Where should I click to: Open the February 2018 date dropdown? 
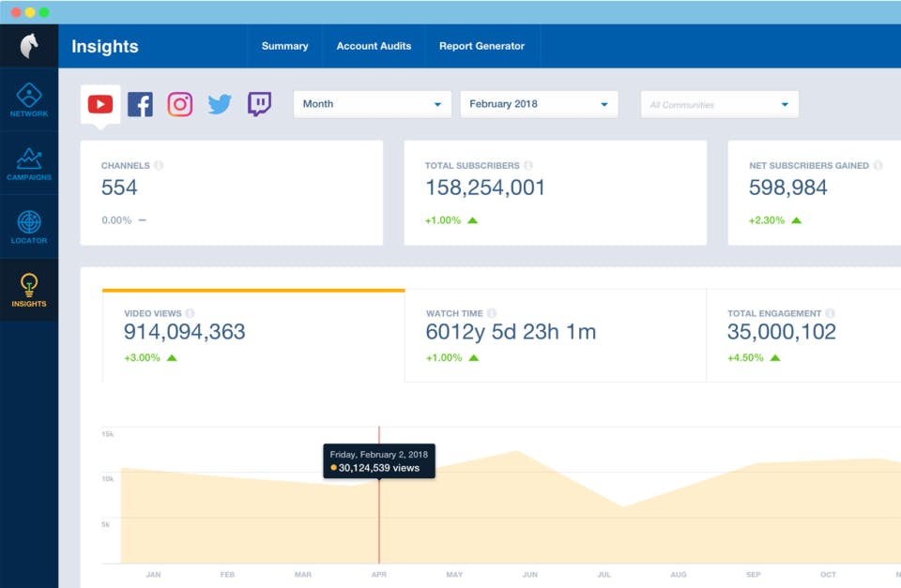coord(539,104)
